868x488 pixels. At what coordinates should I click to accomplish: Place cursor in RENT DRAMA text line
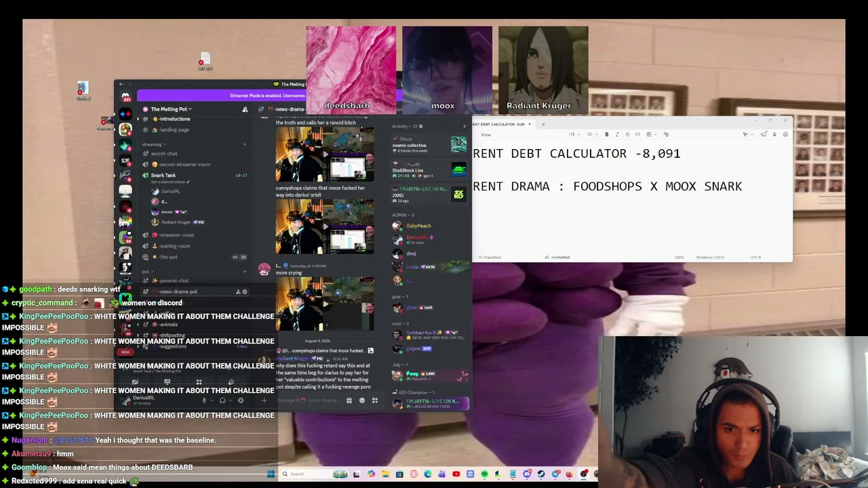click(x=608, y=186)
